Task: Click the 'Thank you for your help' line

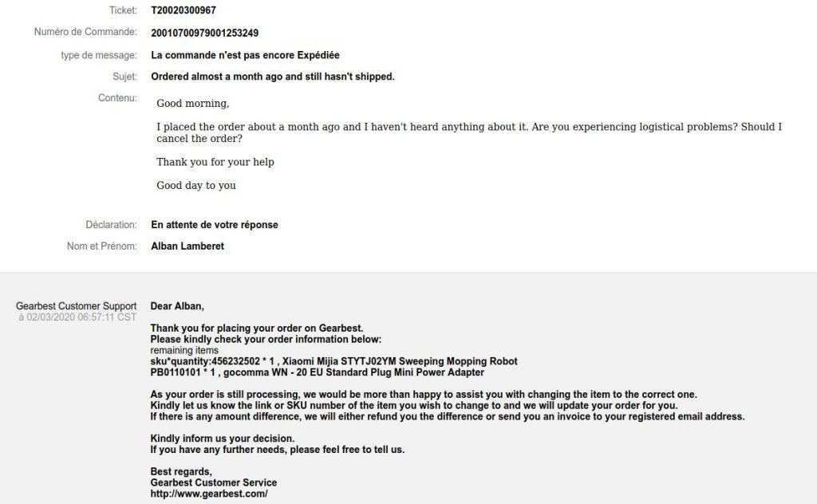Action: click(215, 162)
